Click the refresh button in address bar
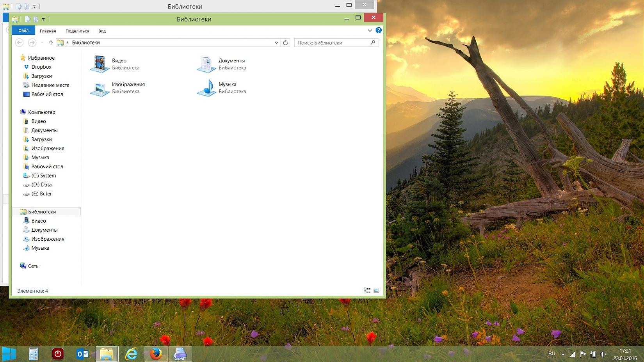Image resolution: width=644 pixels, height=362 pixels. 285,43
